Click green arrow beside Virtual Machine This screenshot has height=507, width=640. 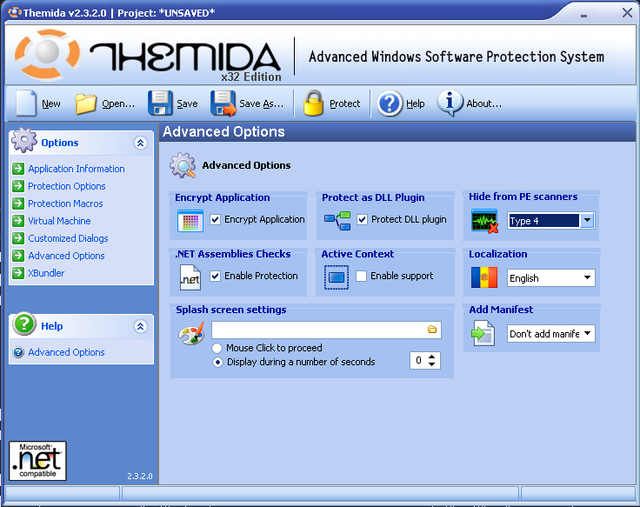[18, 221]
